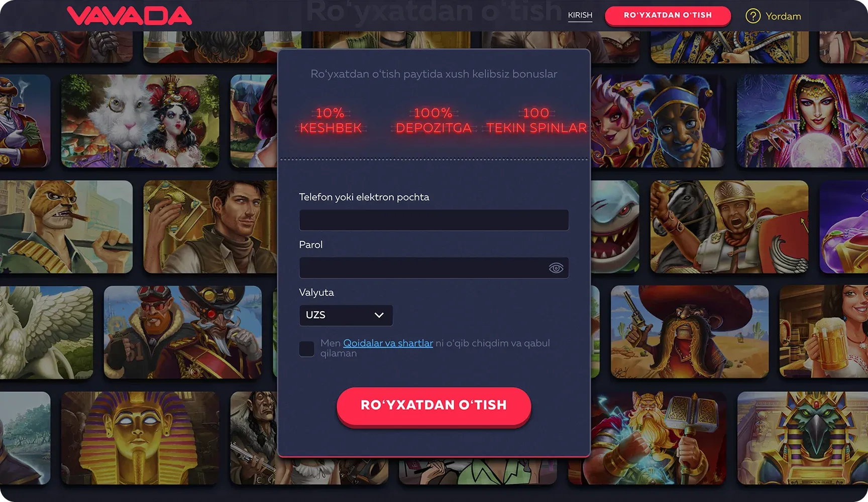Open the cigar-smoking cat game thumbnail
This screenshot has height=502, width=868.
click(66, 227)
